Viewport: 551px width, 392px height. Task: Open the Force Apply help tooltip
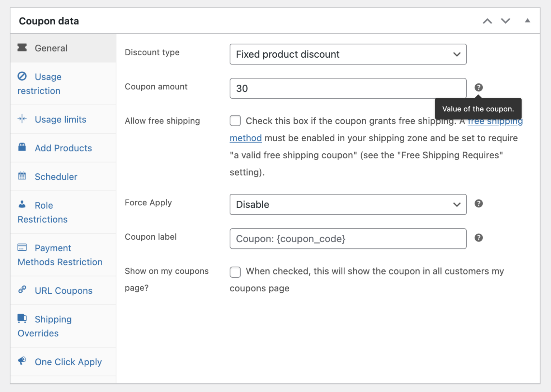pyautogui.click(x=479, y=204)
